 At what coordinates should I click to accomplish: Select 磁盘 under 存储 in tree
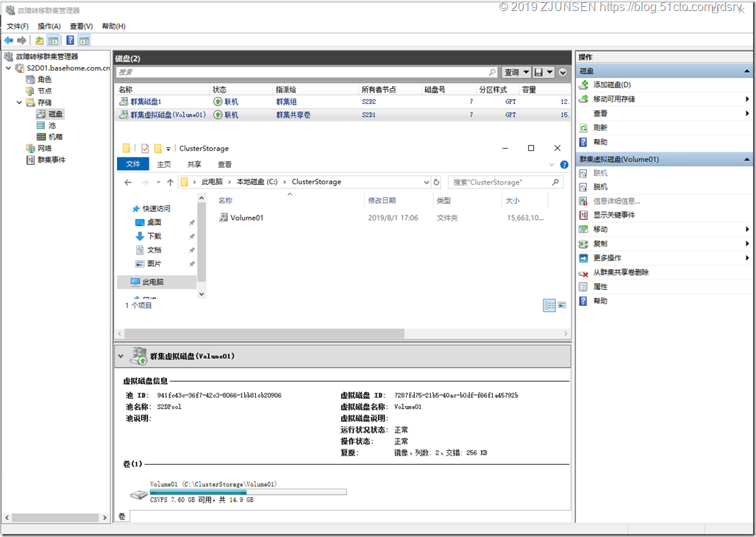click(55, 114)
